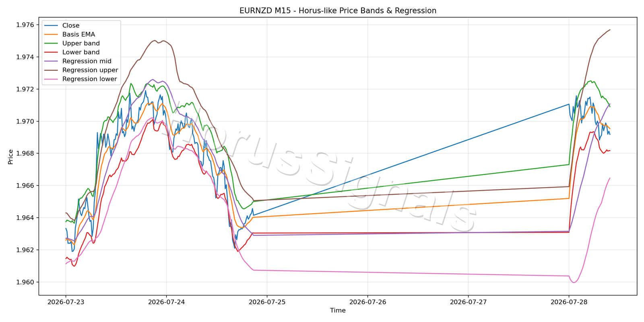This screenshot has height=322, width=644.
Task: Click the y-axis tick label 1.976
Action: 25,25
